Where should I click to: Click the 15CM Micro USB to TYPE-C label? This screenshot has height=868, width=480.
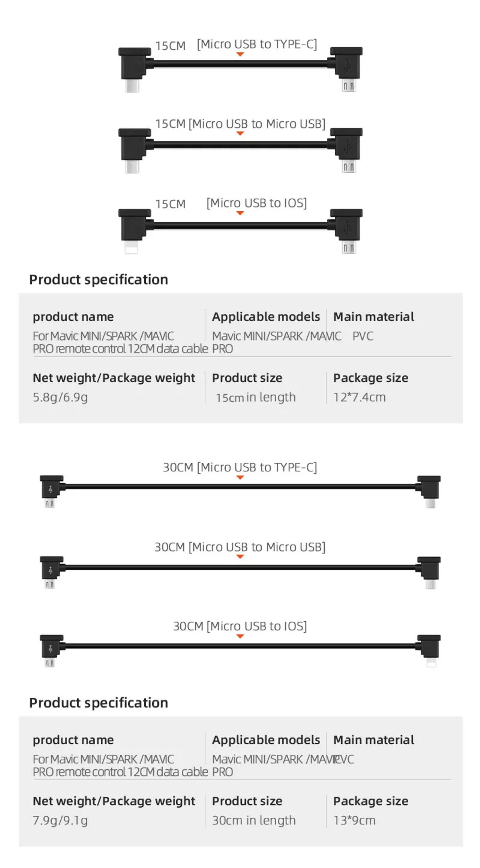[236, 45]
